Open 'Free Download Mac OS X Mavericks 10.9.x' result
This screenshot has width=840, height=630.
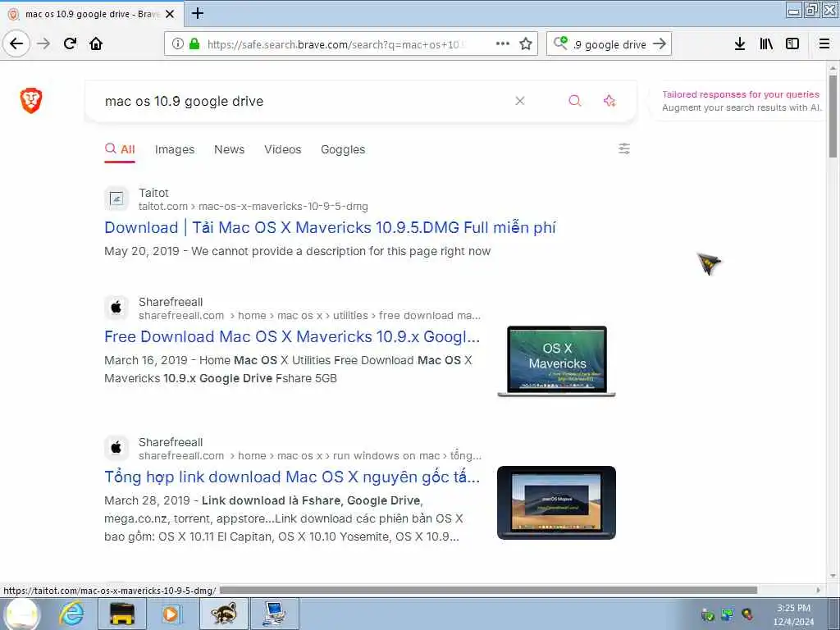292,337
